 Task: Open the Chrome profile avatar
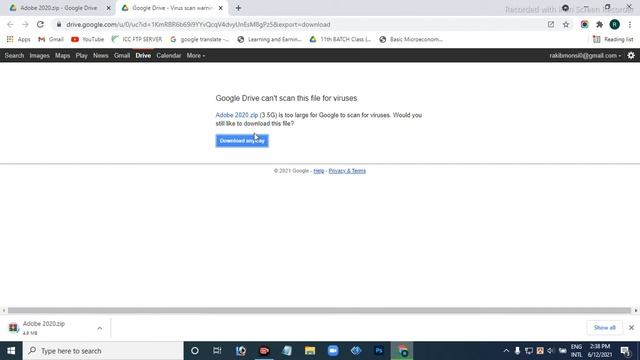tap(614, 24)
